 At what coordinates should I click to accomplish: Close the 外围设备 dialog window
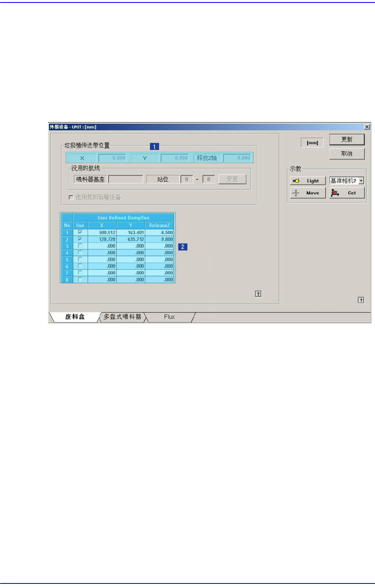click(x=367, y=127)
